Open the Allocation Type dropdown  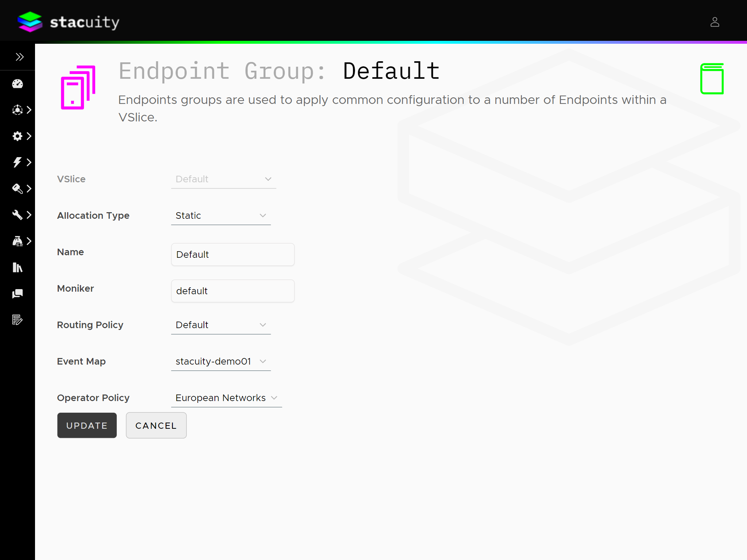(221, 215)
